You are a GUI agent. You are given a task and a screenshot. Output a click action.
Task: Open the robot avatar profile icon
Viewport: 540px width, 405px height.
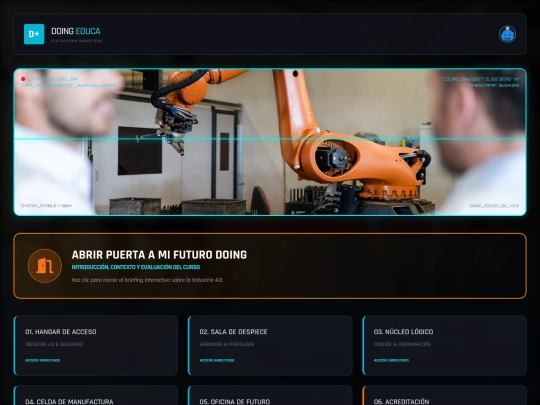pos(507,34)
